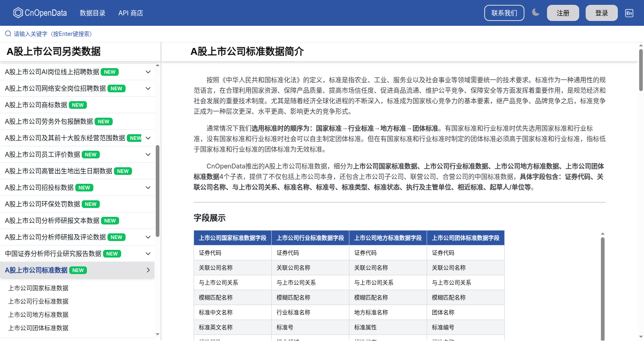Open API 商店 menu

[x=131, y=13]
